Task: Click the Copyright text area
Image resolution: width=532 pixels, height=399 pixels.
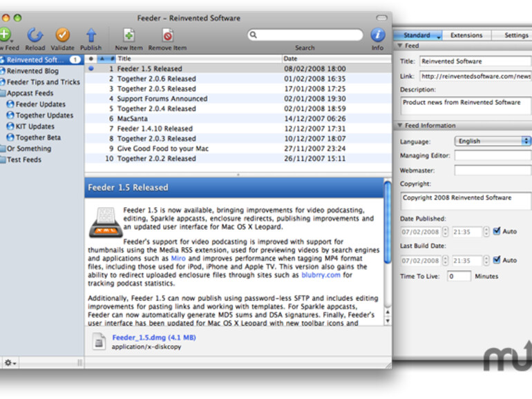Action: tap(466, 202)
